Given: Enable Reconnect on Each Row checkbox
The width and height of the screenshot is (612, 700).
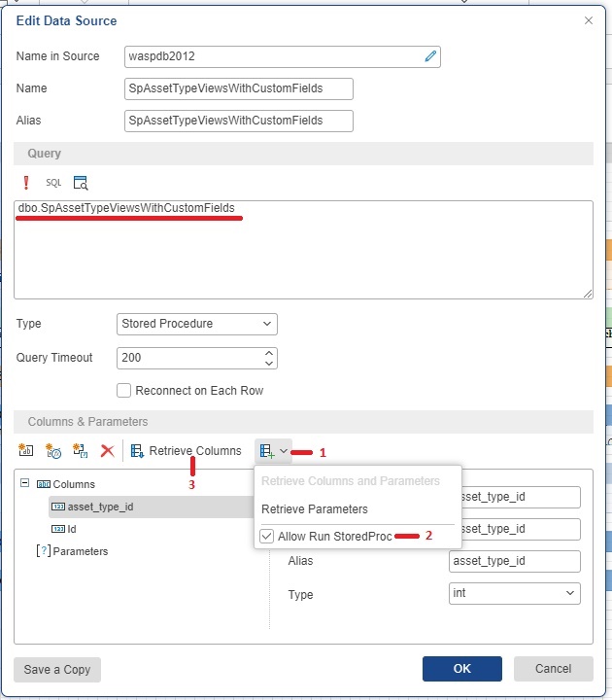Looking at the screenshot, I should 123,391.
